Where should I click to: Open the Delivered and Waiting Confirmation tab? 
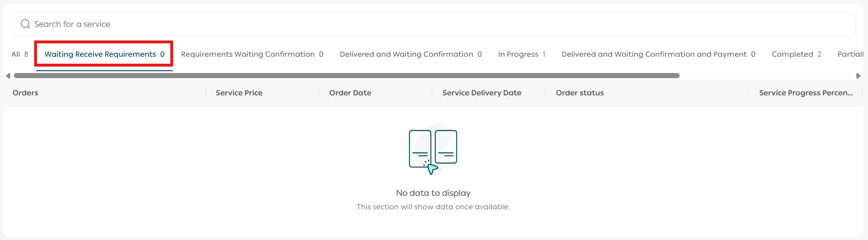point(411,54)
